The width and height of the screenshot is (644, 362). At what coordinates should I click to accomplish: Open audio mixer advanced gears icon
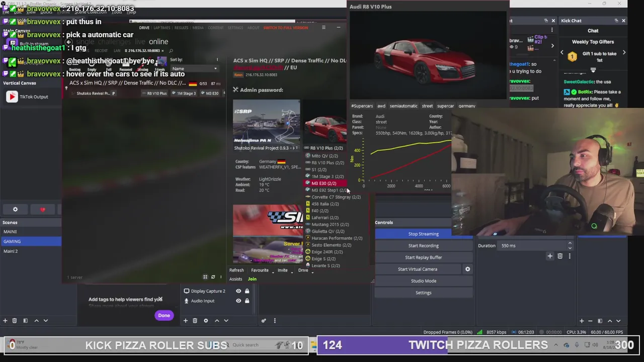pos(263,320)
